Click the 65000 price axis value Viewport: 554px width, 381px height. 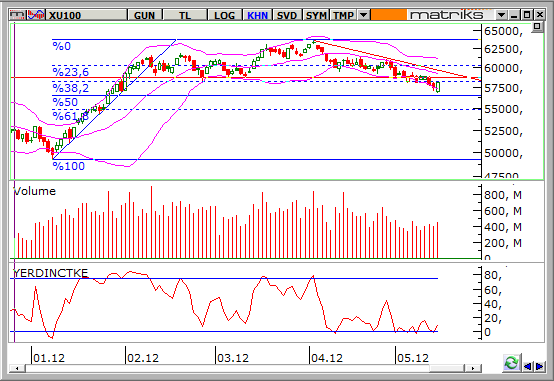coord(503,31)
